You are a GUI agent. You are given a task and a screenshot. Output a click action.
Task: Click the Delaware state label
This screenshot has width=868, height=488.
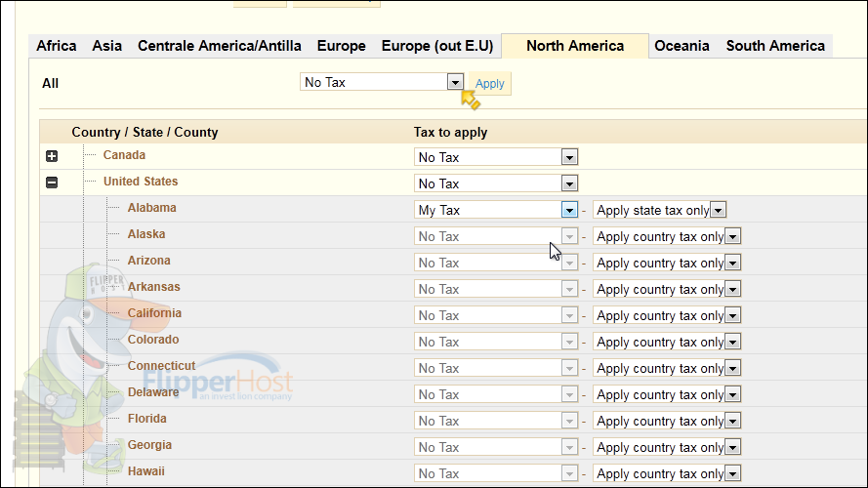point(153,392)
